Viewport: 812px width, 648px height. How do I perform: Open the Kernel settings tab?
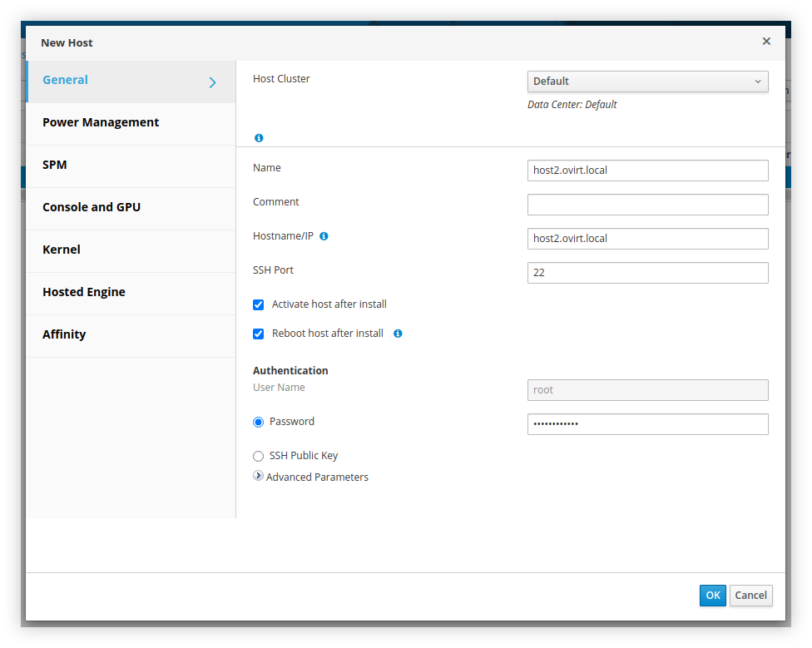(62, 250)
